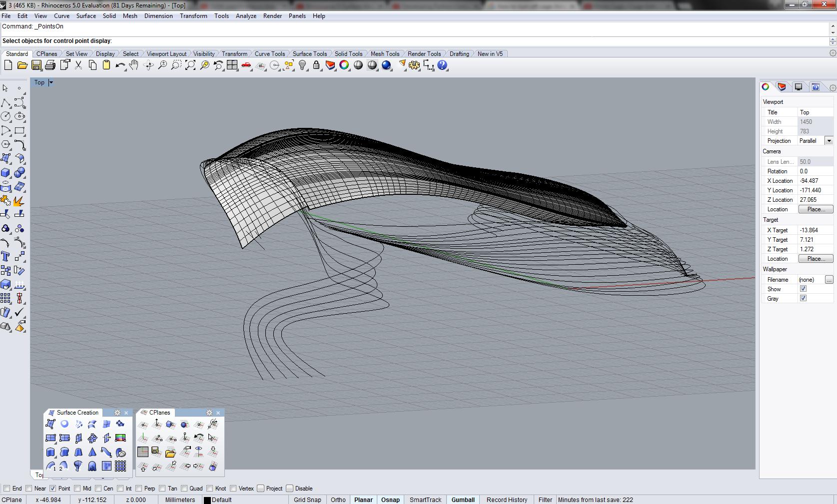Select the Pan hand tool
Viewport: 837px width, 504px height.
pyautogui.click(x=134, y=65)
